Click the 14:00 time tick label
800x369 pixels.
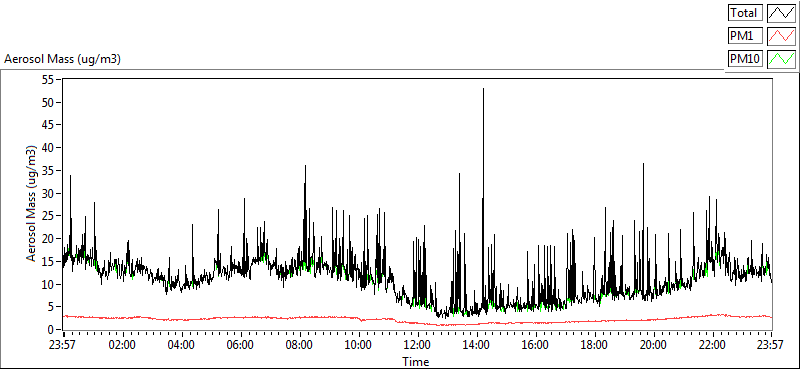477,345
